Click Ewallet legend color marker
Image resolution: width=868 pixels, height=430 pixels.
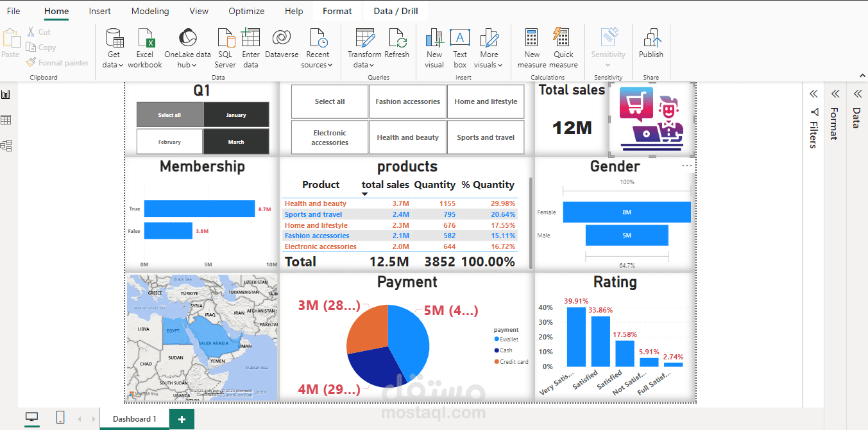pyautogui.click(x=497, y=340)
